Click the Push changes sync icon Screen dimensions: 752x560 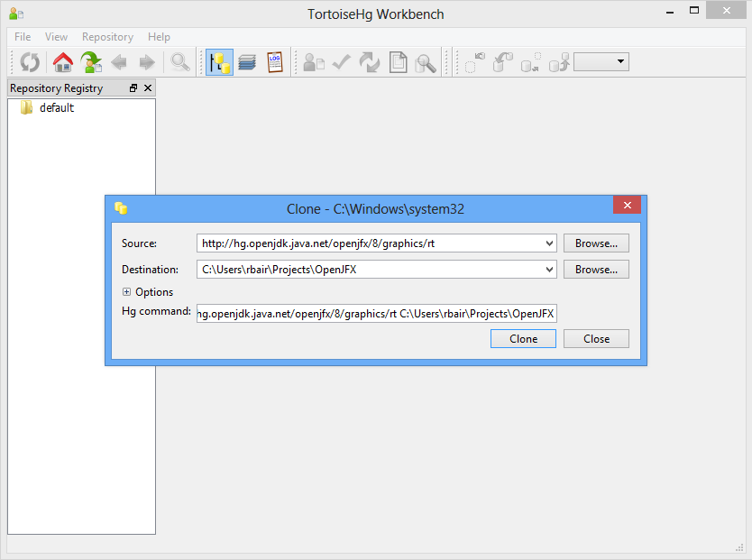tap(559, 62)
